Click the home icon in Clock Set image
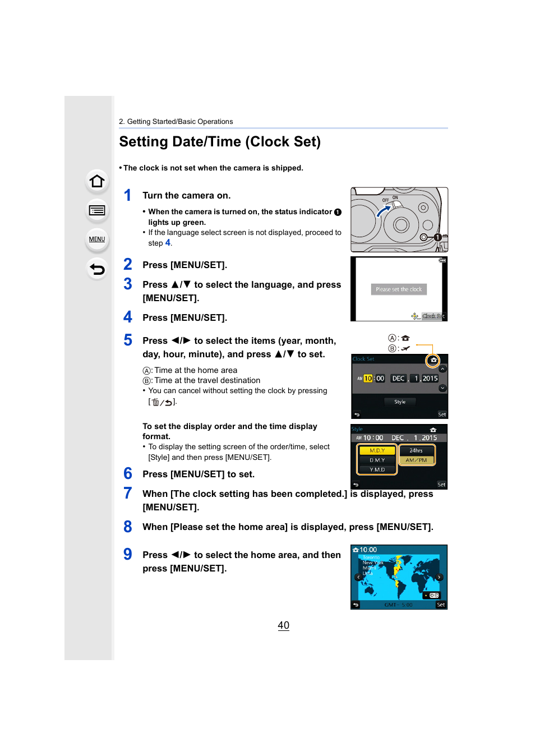Viewport: 535px width, 756px height. [x=433, y=360]
